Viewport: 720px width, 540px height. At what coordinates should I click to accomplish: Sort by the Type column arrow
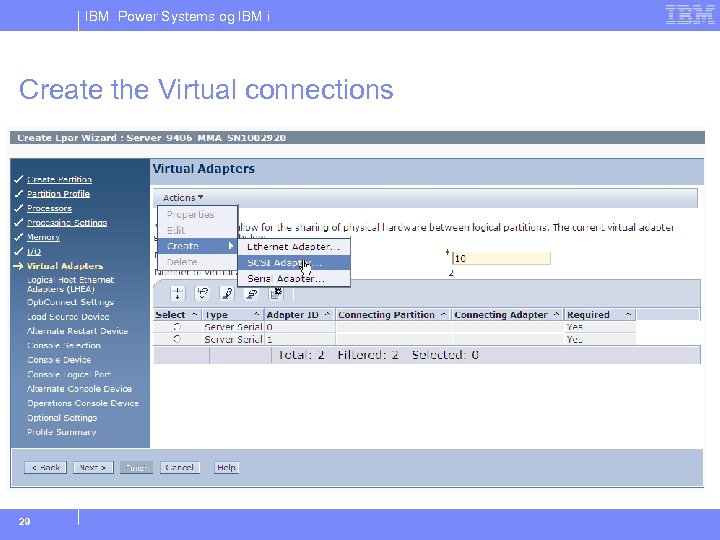[x=257, y=314]
